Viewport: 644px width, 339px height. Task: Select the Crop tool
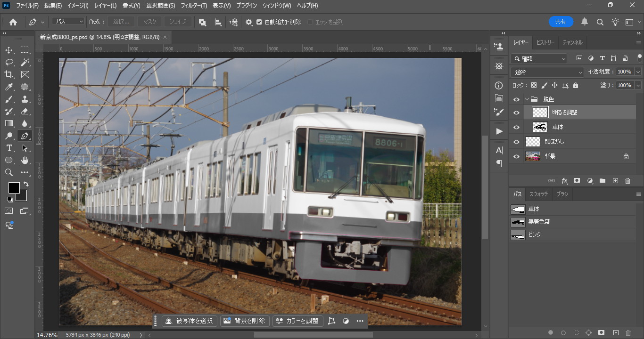pos(9,74)
